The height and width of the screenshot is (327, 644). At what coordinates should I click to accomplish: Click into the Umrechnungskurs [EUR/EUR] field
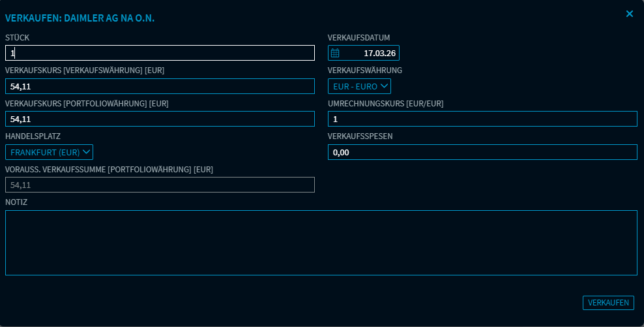[x=482, y=119]
